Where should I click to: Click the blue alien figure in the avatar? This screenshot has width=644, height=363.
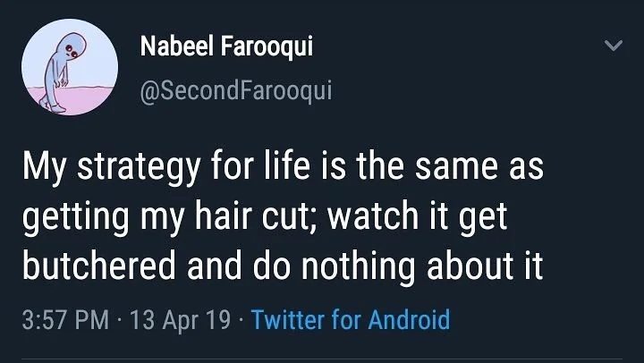coord(62,72)
